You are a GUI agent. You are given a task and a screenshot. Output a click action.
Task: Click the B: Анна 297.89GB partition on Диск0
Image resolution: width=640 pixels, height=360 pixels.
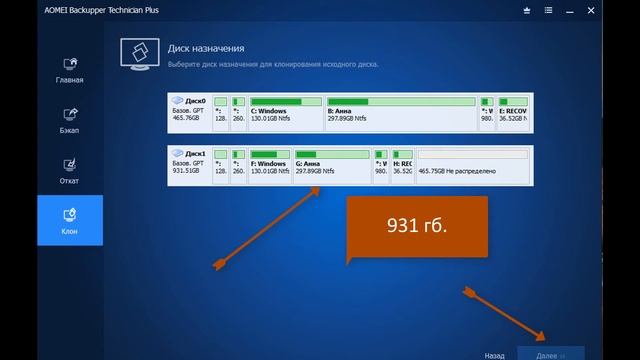401,113
